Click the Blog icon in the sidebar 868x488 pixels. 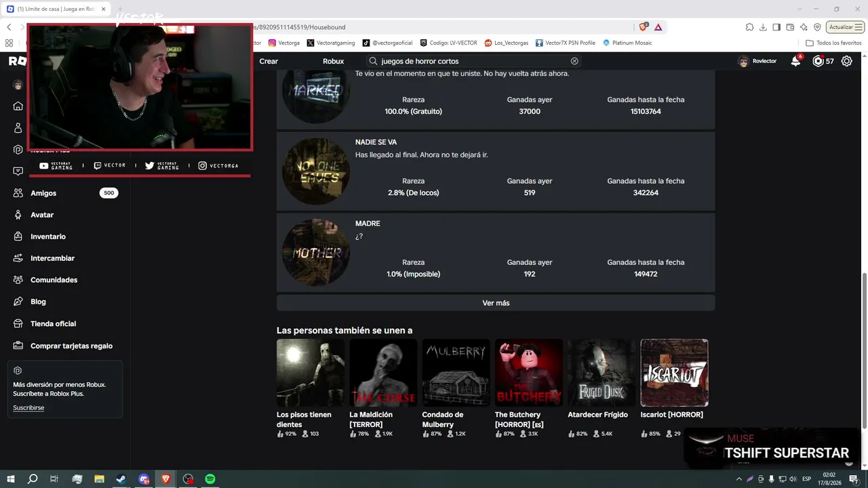click(18, 302)
